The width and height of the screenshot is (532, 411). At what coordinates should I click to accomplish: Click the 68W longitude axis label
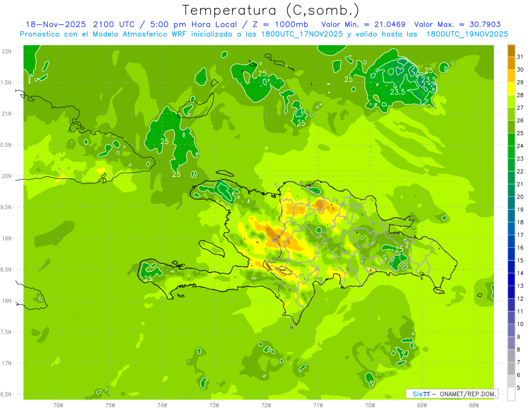click(474, 405)
